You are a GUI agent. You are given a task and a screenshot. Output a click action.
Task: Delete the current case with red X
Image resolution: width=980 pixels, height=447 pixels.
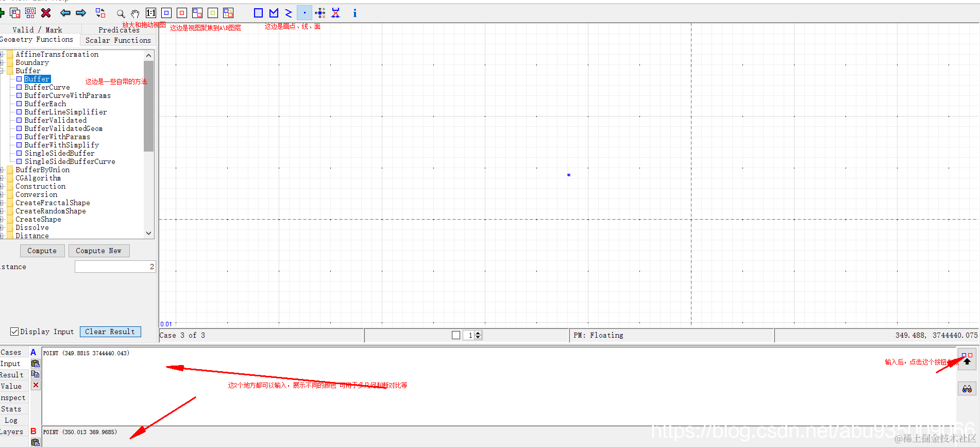click(46, 13)
